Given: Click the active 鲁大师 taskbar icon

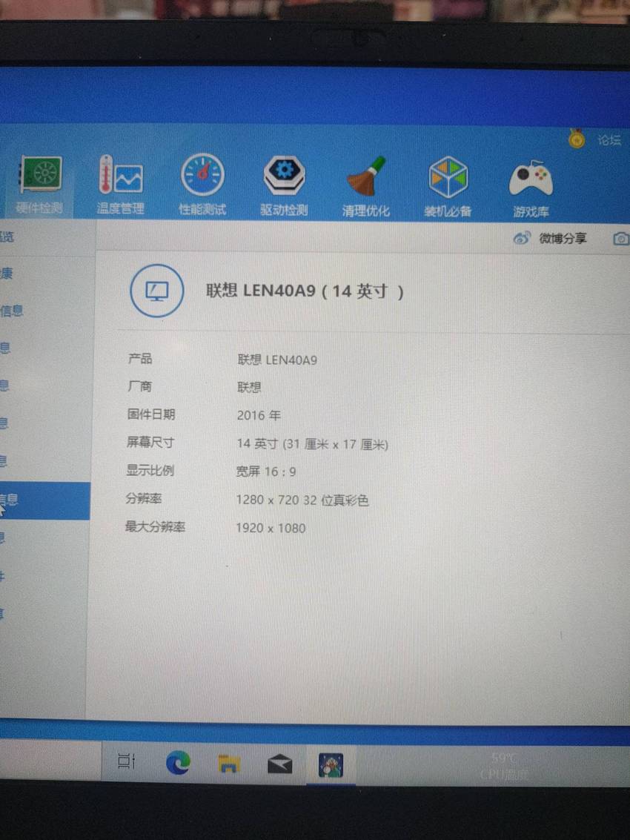Looking at the screenshot, I should [331, 765].
